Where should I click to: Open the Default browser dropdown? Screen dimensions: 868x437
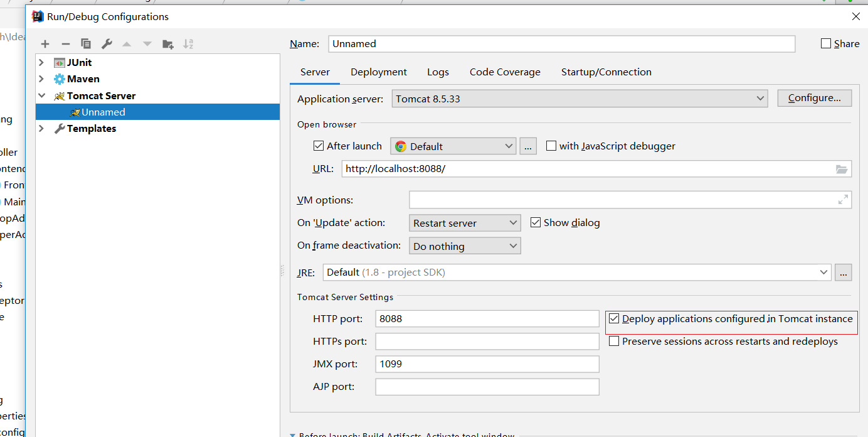pos(453,146)
